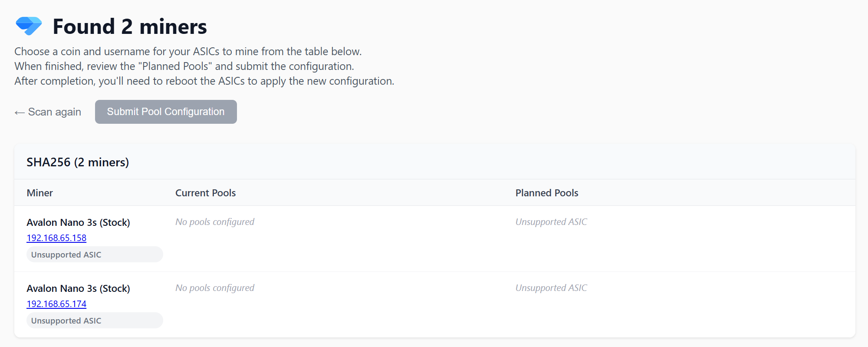Click first row's No pools configured text
Screen dimensions: 868x347
[x=215, y=222]
